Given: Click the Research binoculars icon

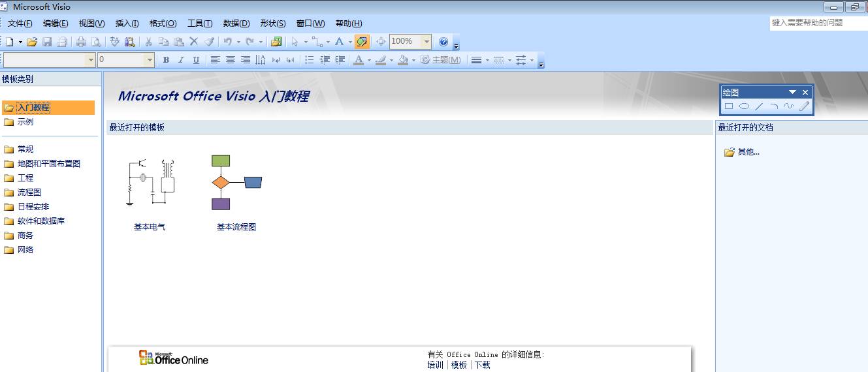Looking at the screenshot, I should (130, 42).
